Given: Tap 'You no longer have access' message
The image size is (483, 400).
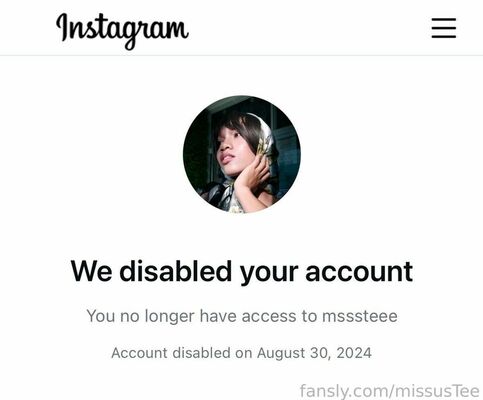Looking at the screenshot, I should click(242, 316).
